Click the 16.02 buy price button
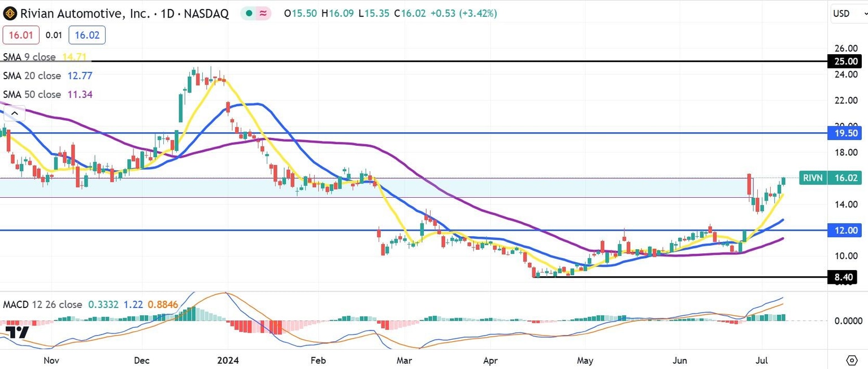This screenshot has width=868, height=369. click(87, 35)
